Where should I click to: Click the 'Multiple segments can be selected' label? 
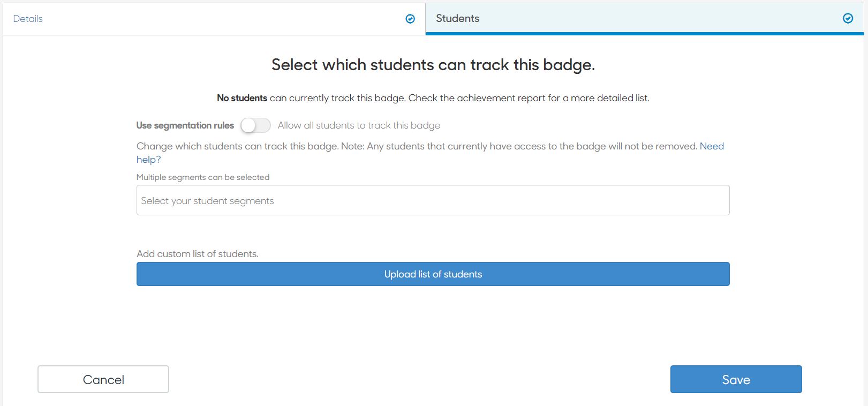pos(203,177)
